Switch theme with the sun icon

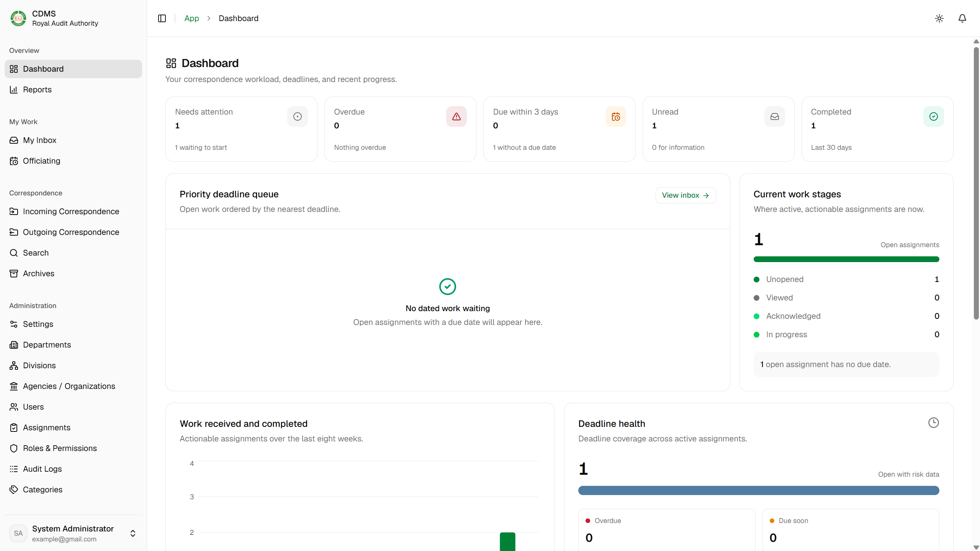[939, 18]
